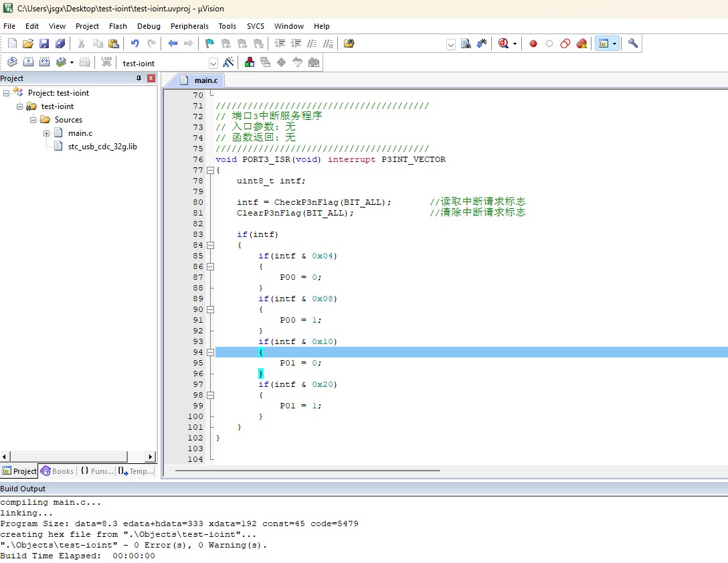The width and height of the screenshot is (728, 563).
Task: Switch to the Books tab
Action: (x=57, y=471)
